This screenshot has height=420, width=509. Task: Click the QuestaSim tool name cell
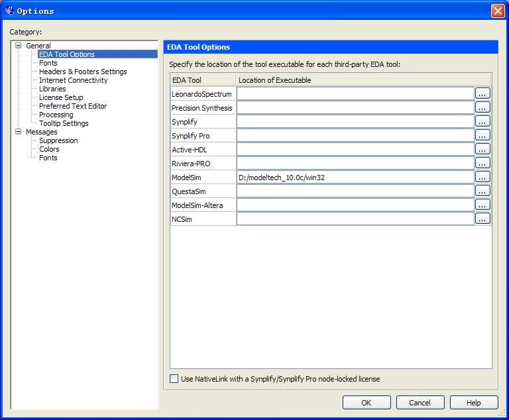[203, 191]
